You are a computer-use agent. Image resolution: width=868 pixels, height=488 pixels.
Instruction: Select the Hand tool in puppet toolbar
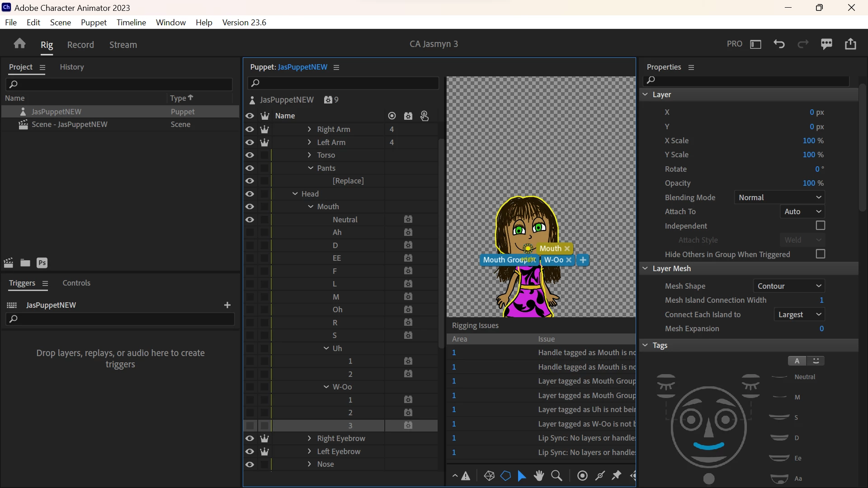click(538, 476)
